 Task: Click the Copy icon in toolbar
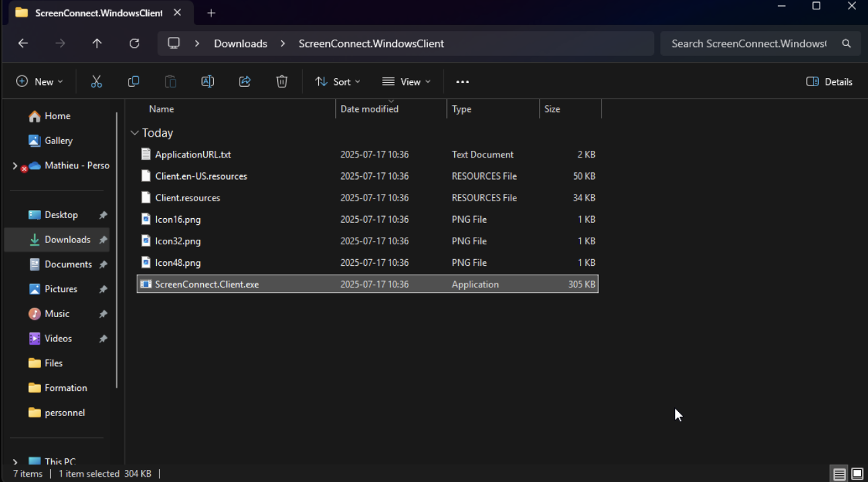pos(133,81)
